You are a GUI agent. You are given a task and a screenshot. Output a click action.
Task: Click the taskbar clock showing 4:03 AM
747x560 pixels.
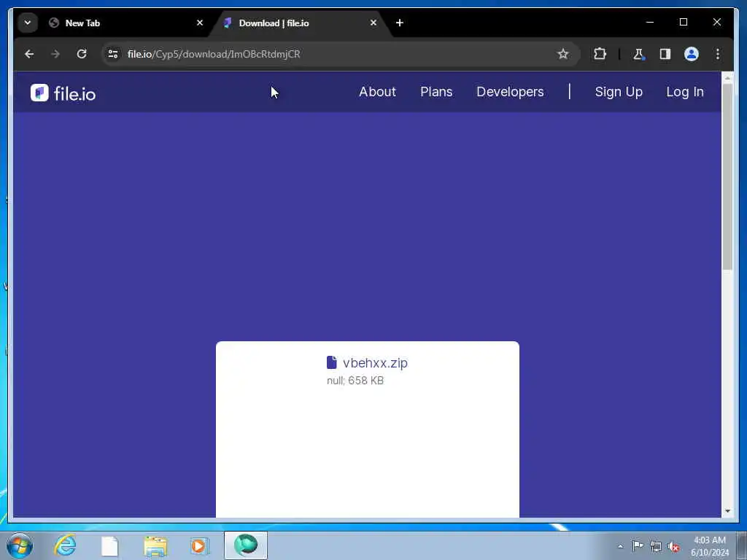[709, 546]
